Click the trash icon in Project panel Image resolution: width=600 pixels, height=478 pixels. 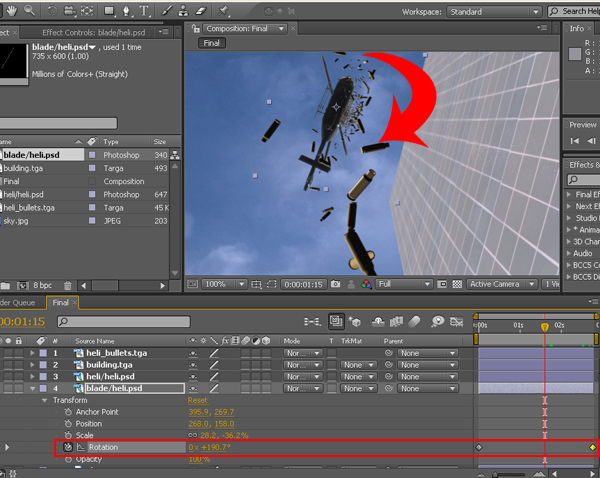pos(68,285)
